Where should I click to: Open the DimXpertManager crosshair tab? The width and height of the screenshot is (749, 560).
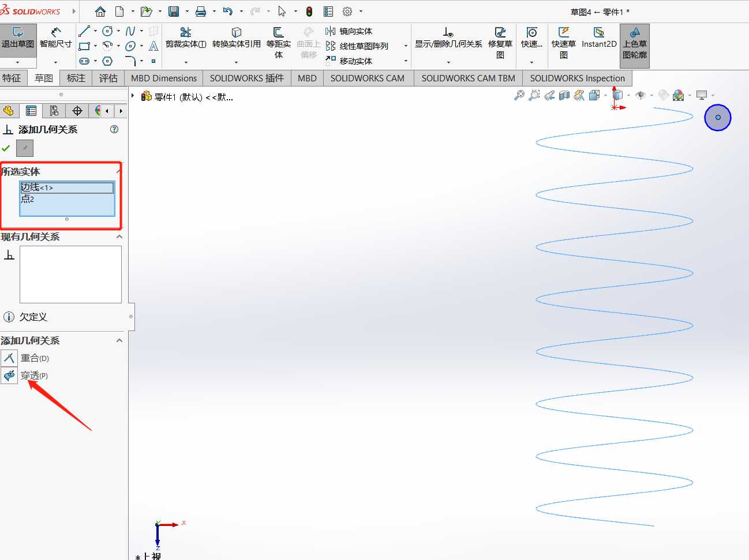(77, 111)
